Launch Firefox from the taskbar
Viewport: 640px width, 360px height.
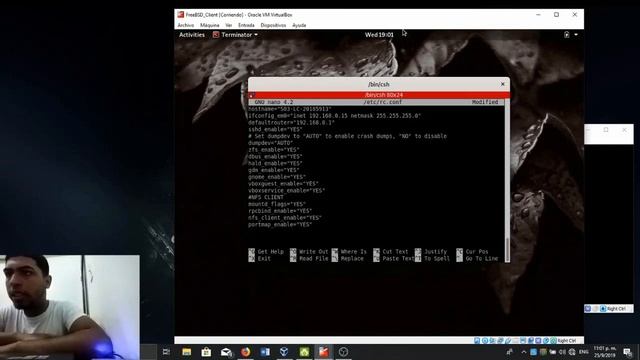tap(245, 351)
